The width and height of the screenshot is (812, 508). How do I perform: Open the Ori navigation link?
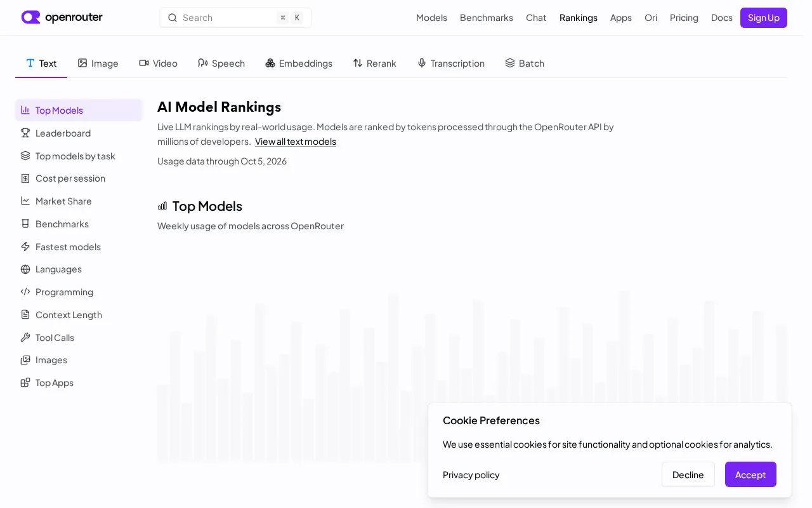(x=651, y=18)
